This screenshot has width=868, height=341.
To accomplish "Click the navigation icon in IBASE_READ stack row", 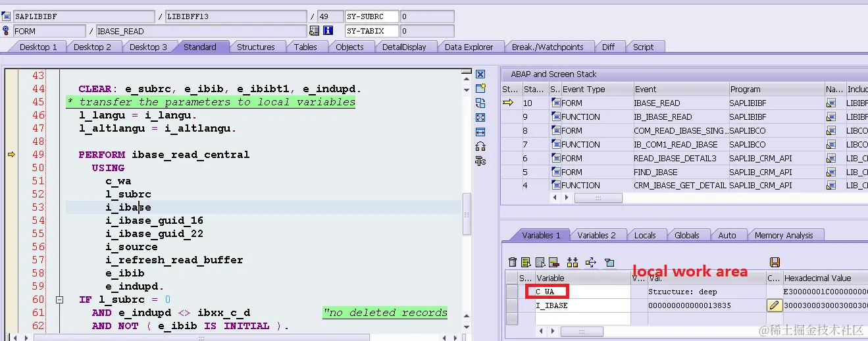I will point(831,103).
